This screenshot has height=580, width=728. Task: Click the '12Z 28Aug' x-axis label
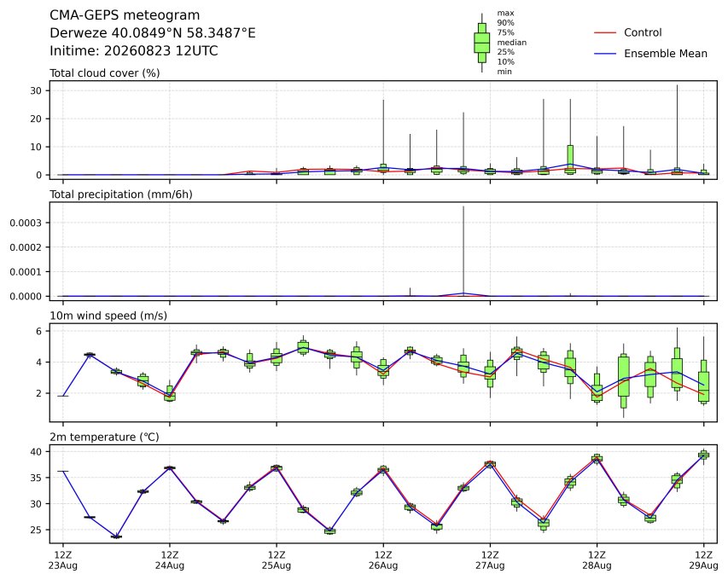point(597,560)
